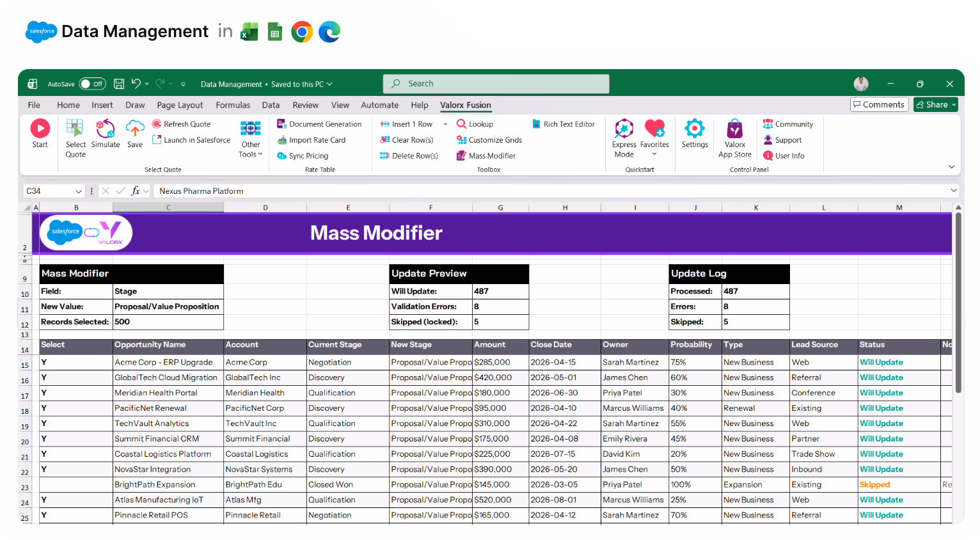
Task: Enable Express Mode
Action: pyautogui.click(x=624, y=138)
